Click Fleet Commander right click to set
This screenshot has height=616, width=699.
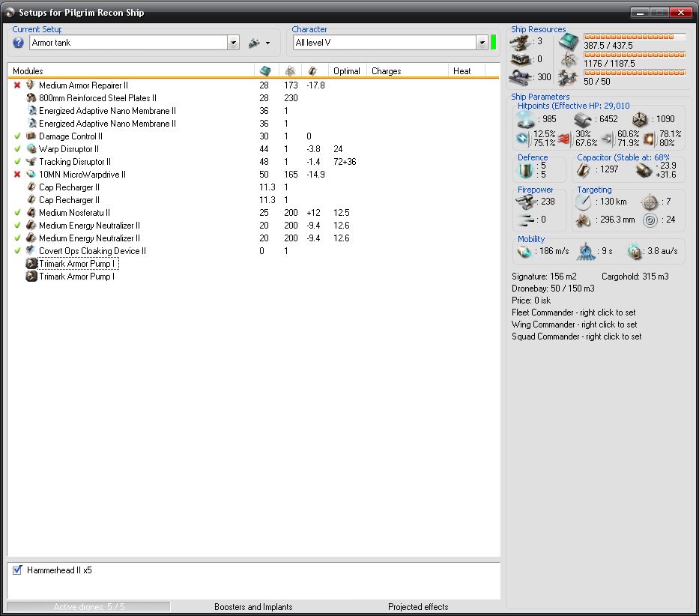573,312
